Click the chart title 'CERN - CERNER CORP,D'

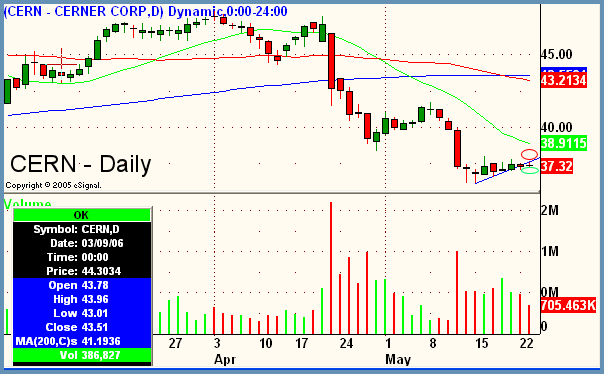click(84, 11)
